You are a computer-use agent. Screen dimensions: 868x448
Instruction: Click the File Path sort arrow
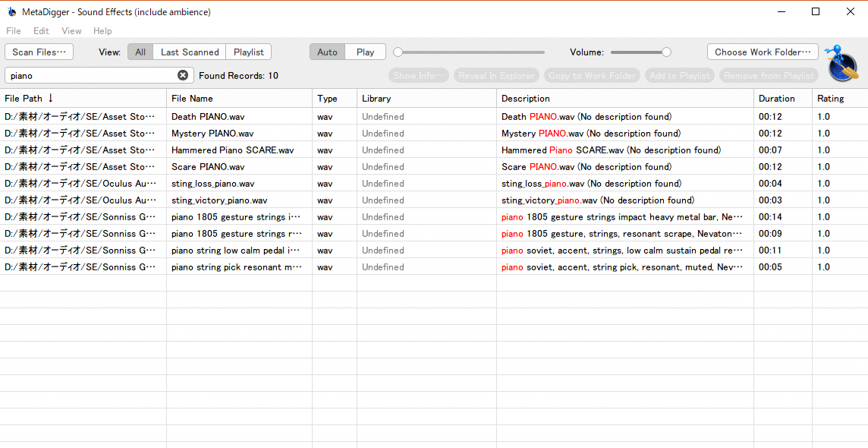click(x=51, y=98)
